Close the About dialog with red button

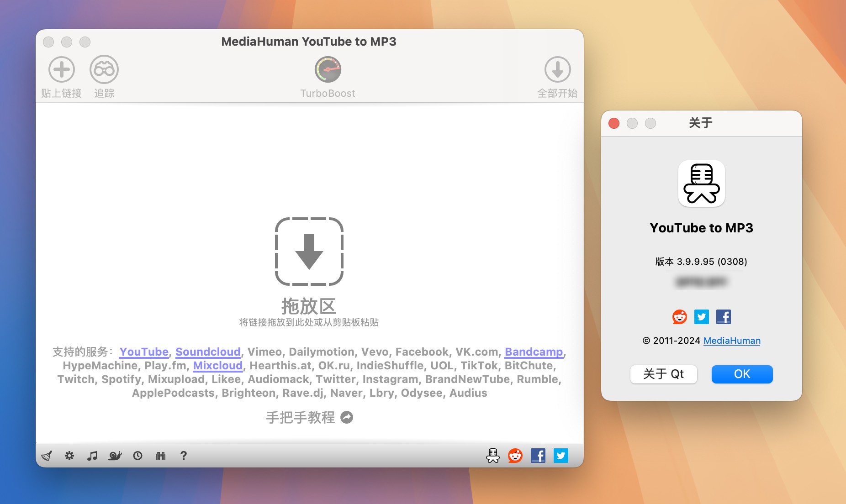click(x=614, y=123)
